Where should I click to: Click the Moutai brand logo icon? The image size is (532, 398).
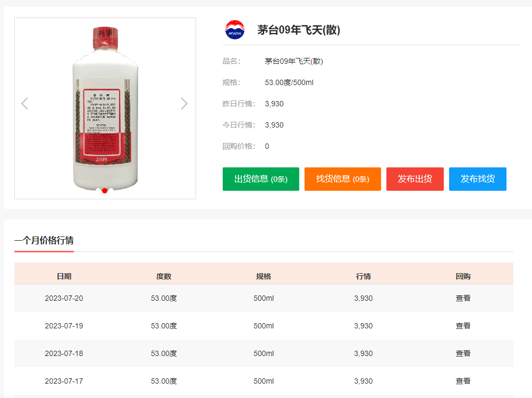click(x=234, y=30)
